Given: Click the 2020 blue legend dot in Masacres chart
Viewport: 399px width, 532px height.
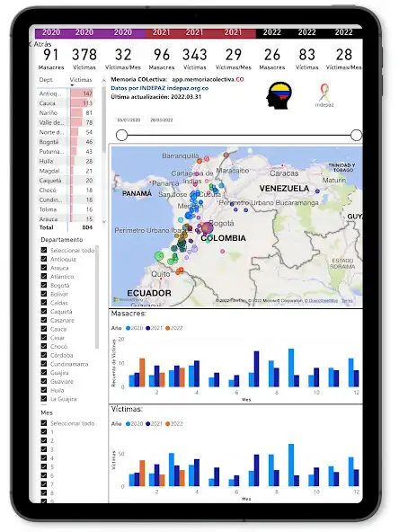Looking at the screenshot, I should (x=128, y=328).
